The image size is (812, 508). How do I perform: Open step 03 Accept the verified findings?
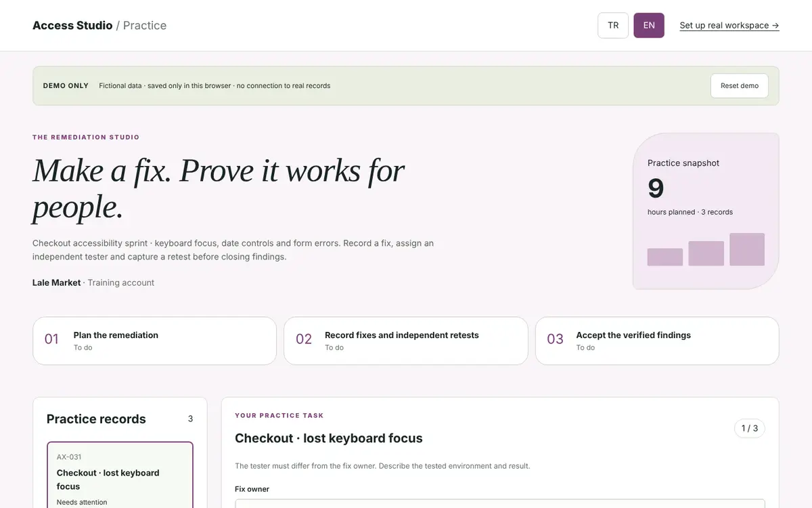(x=657, y=341)
